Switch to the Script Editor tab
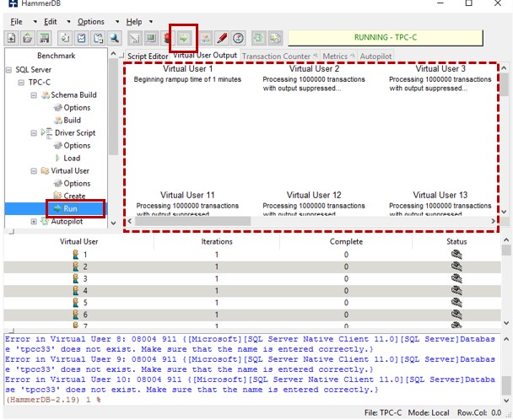Viewport: 513px width, 420px height. pyautogui.click(x=148, y=56)
